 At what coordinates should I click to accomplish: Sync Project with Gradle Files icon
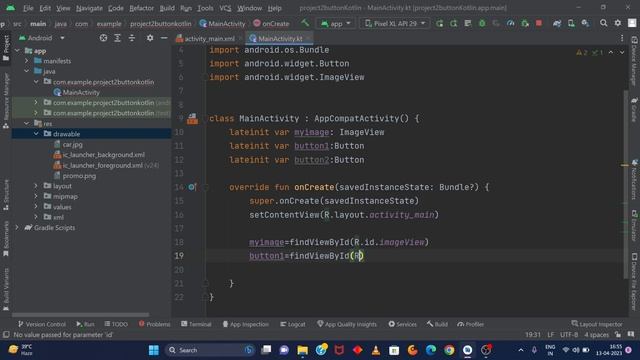(x=557, y=23)
